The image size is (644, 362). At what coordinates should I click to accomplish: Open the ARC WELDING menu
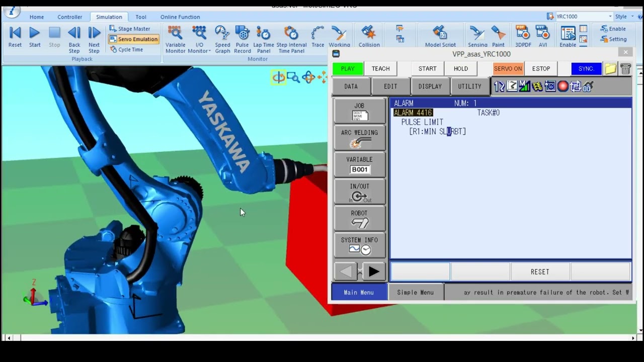point(360,138)
